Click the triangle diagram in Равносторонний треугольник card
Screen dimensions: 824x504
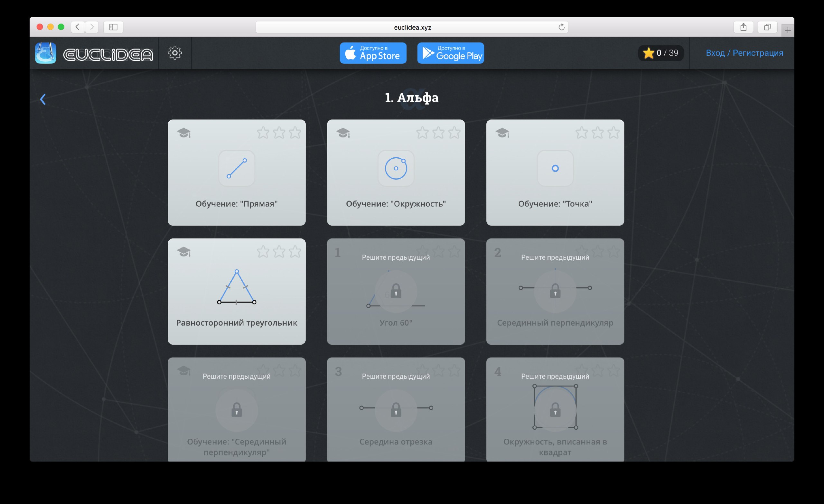pyautogui.click(x=237, y=287)
